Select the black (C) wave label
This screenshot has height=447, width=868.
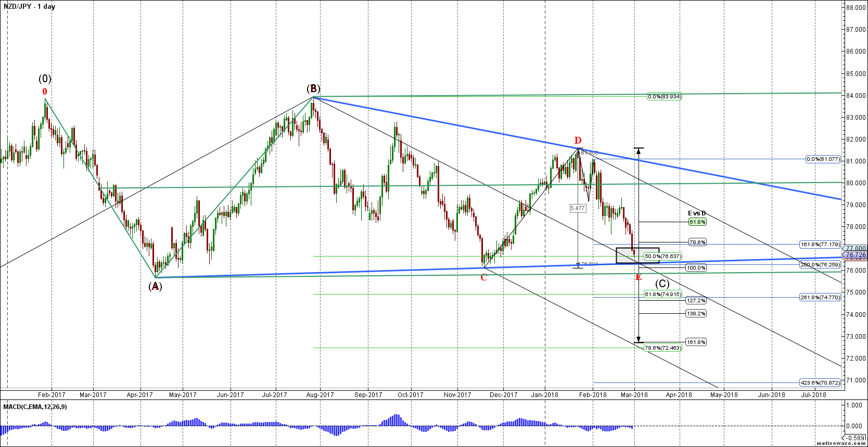(x=662, y=284)
